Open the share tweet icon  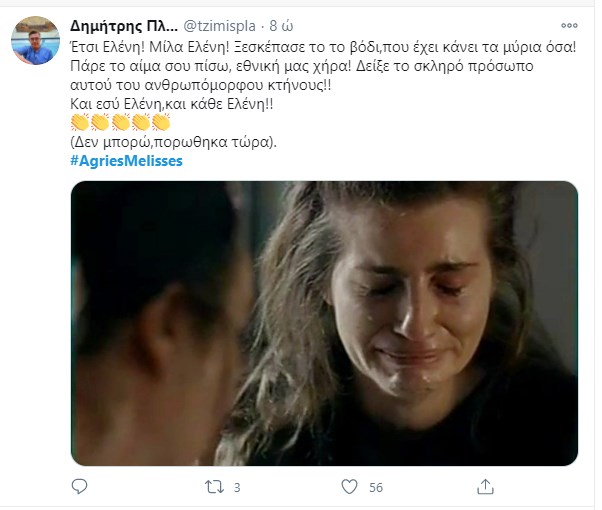click(x=485, y=487)
